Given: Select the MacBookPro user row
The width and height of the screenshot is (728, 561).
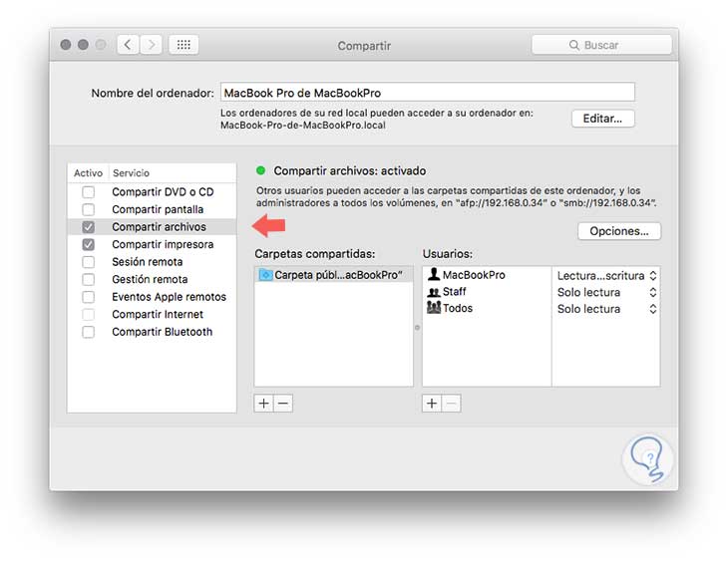Looking at the screenshot, I should coord(487,275).
